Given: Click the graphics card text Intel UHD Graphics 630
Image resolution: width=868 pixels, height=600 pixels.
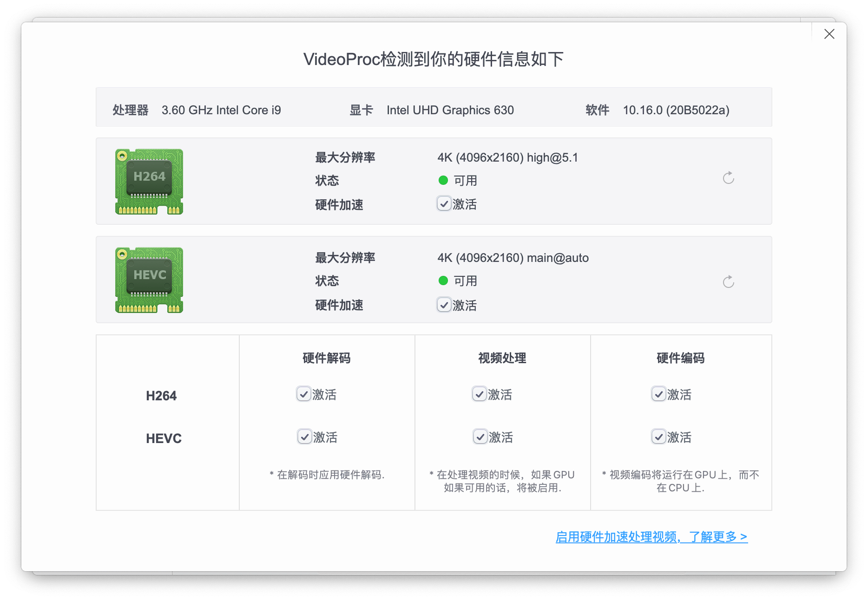Looking at the screenshot, I should pyautogui.click(x=450, y=110).
